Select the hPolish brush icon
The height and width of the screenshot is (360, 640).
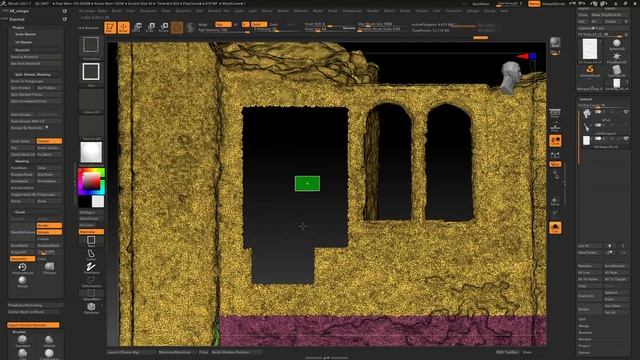pyautogui.click(x=49, y=340)
